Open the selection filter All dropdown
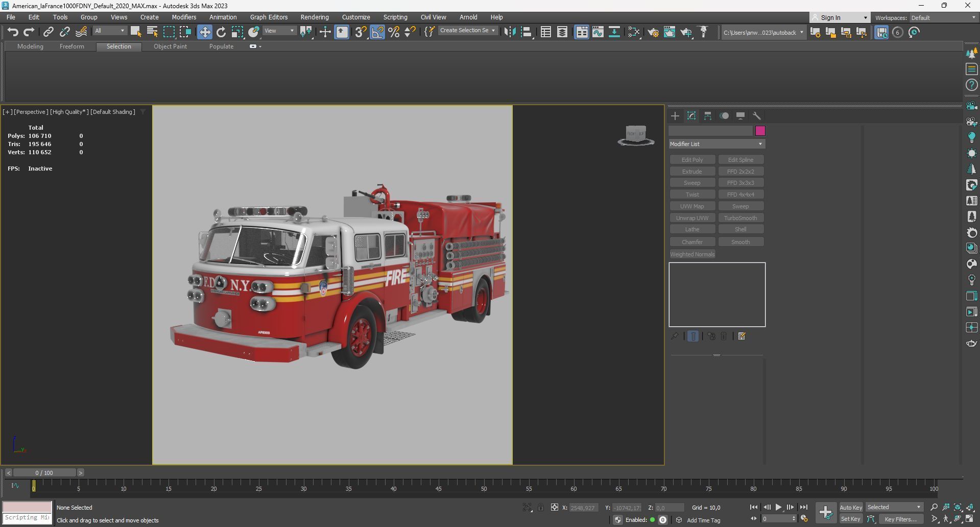Screen dimensions: 980x527 109,31
